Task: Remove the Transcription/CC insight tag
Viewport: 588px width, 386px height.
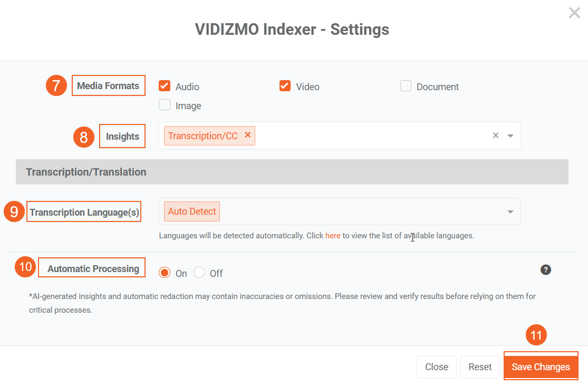Action: [x=247, y=136]
